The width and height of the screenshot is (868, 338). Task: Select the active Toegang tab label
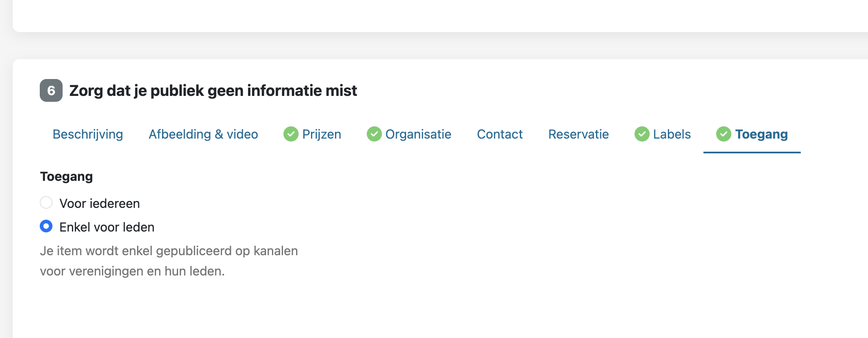[x=761, y=134]
